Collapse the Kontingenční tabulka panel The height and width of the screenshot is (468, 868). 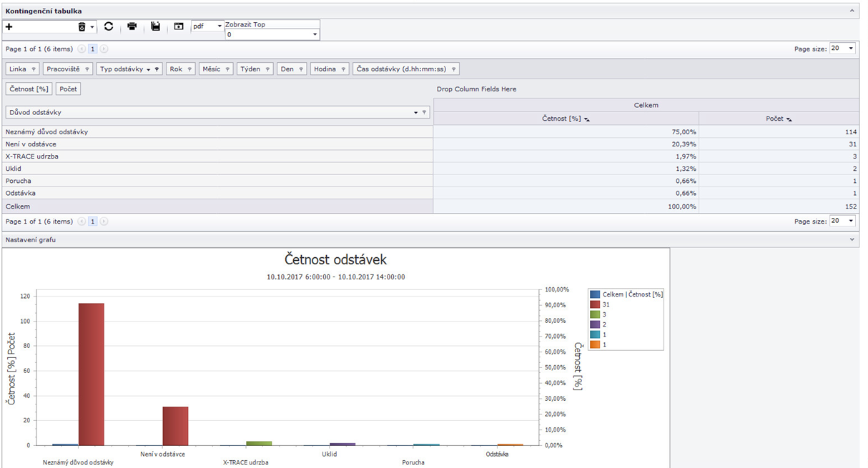click(x=852, y=11)
